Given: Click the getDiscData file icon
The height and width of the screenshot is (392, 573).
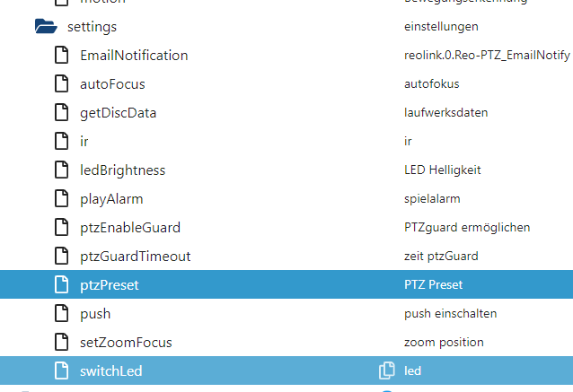Looking at the screenshot, I should click(61, 112).
